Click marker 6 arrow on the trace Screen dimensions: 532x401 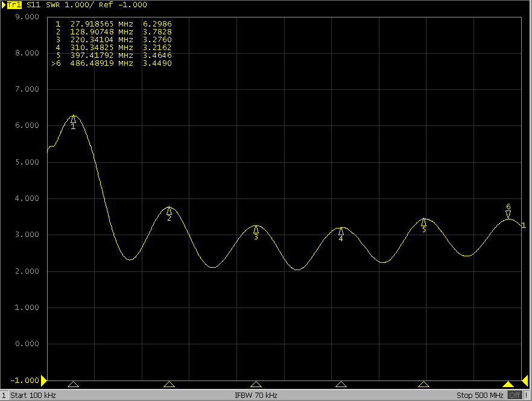click(x=508, y=211)
